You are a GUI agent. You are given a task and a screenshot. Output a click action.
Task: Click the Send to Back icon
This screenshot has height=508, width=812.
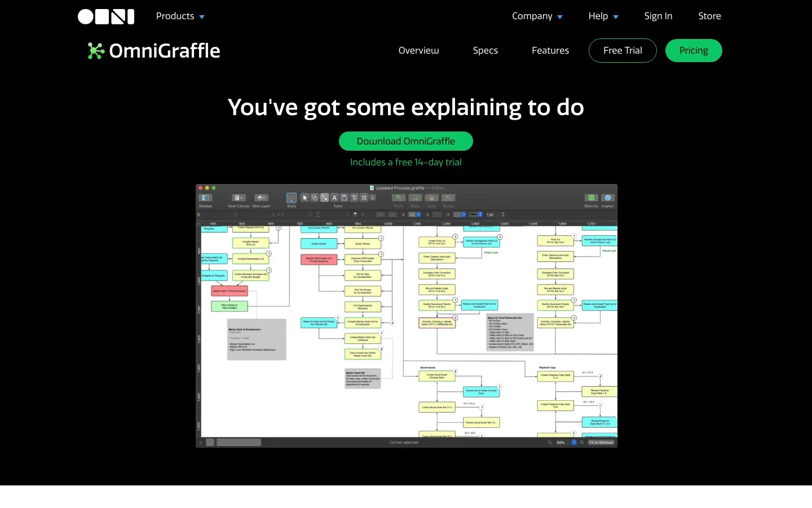[x=415, y=198]
